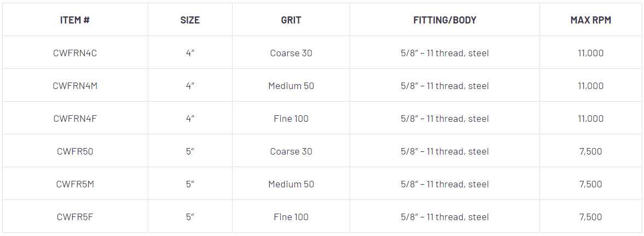Click the GRIT column header
Screen dimensions: 644x236
click(291, 20)
